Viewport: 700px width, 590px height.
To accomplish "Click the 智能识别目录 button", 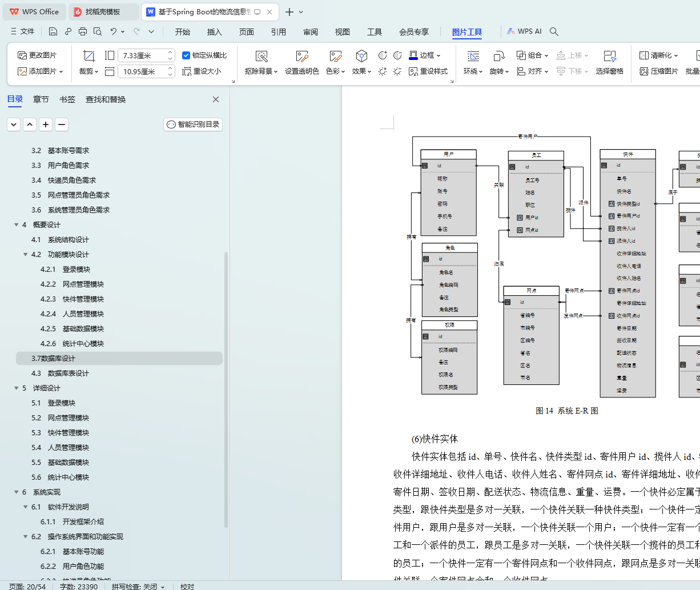I will pos(193,124).
